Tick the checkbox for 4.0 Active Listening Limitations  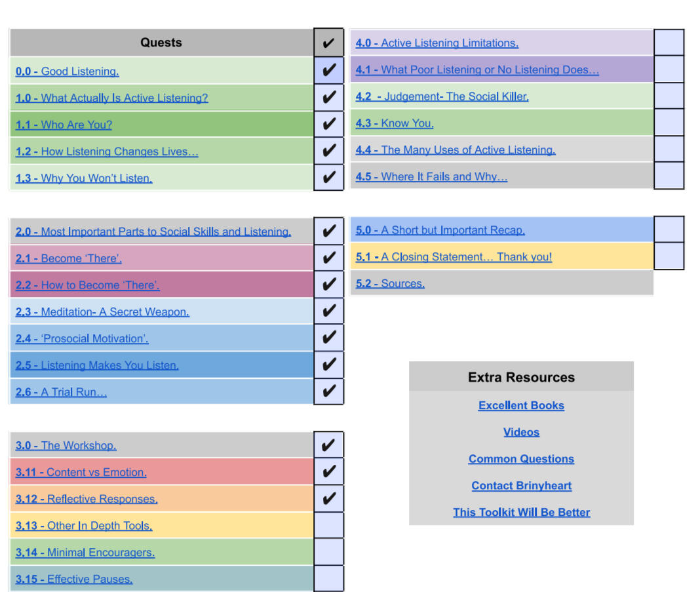(x=669, y=43)
